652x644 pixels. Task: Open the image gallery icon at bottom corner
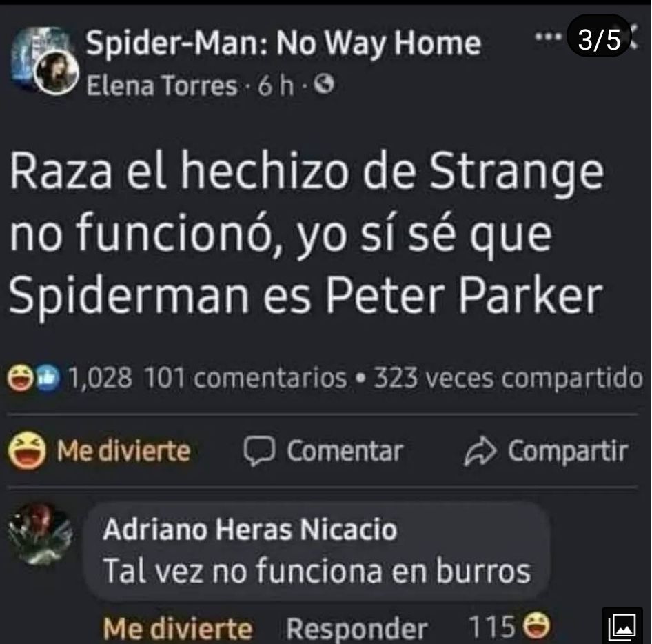coord(622,627)
